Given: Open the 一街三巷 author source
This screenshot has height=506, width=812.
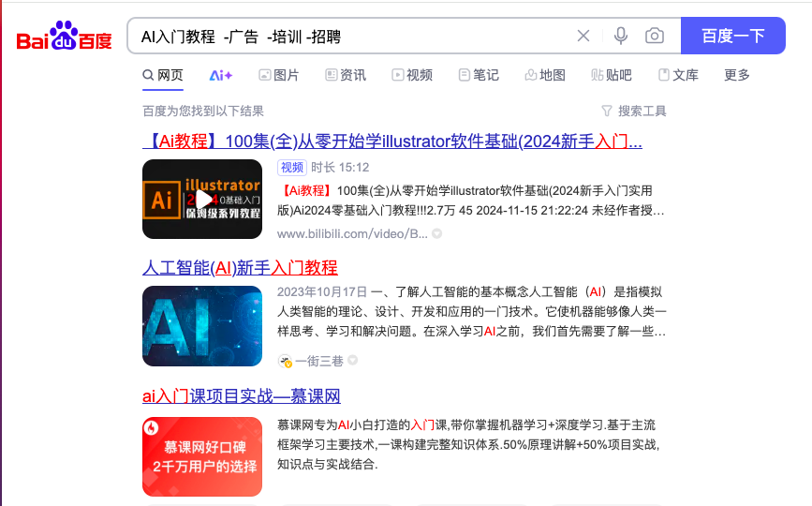Looking at the screenshot, I should (319, 361).
